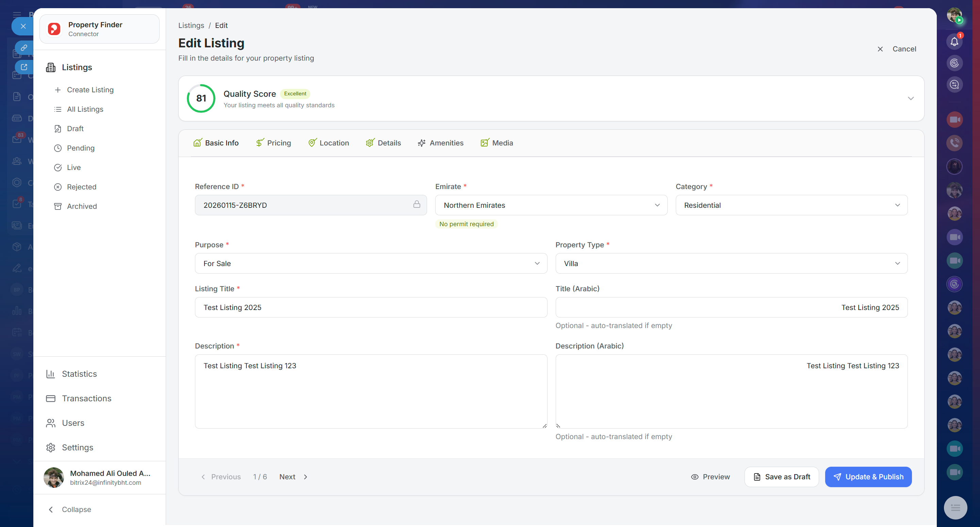Image resolution: width=980 pixels, height=527 pixels.
Task: Click the lock icon in Reference ID
Action: 416,204
